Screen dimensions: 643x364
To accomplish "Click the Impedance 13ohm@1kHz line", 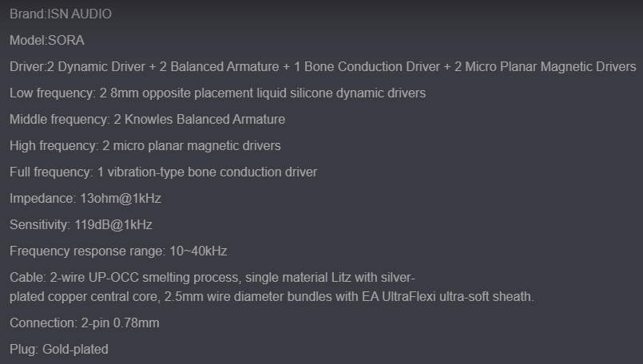I will pos(85,199).
